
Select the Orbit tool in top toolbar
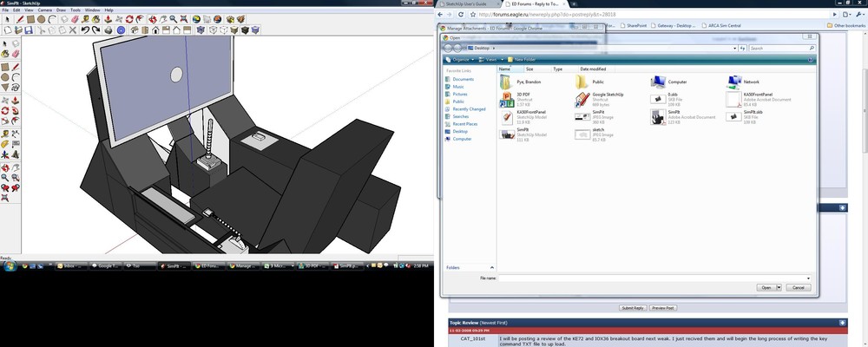(152, 19)
